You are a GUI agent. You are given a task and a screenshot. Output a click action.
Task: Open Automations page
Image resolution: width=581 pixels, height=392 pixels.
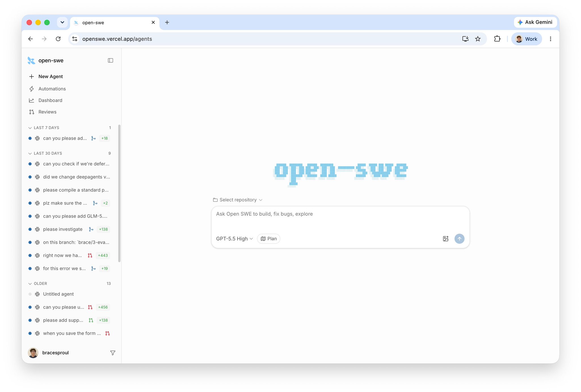(x=47, y=89)
